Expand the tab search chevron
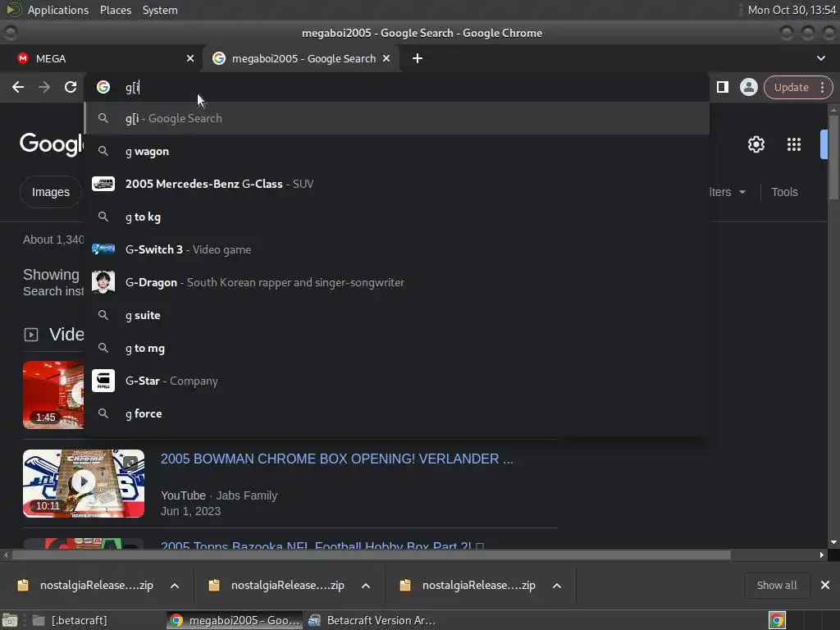Screen dimensions: 840x630 (820, 58)
